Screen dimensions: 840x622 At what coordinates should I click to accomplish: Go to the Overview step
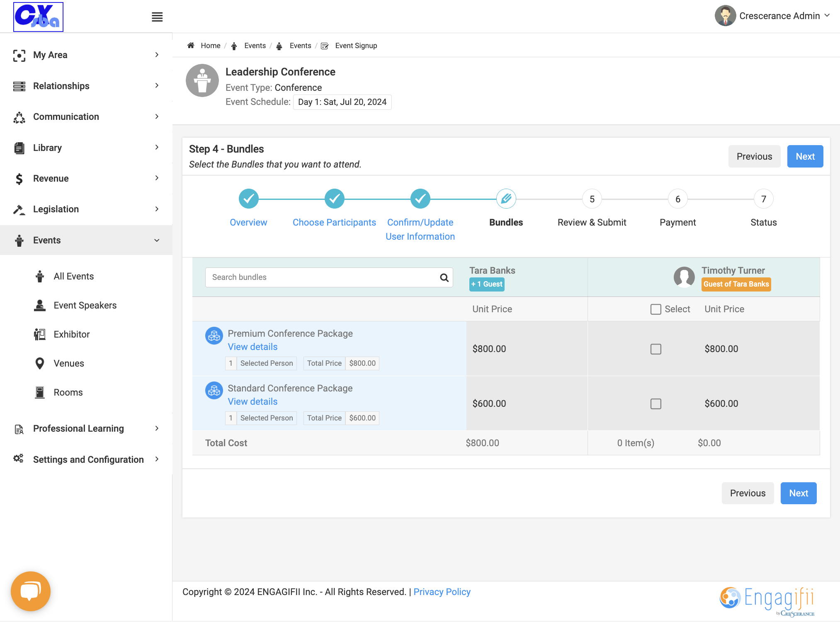(248, 199)
